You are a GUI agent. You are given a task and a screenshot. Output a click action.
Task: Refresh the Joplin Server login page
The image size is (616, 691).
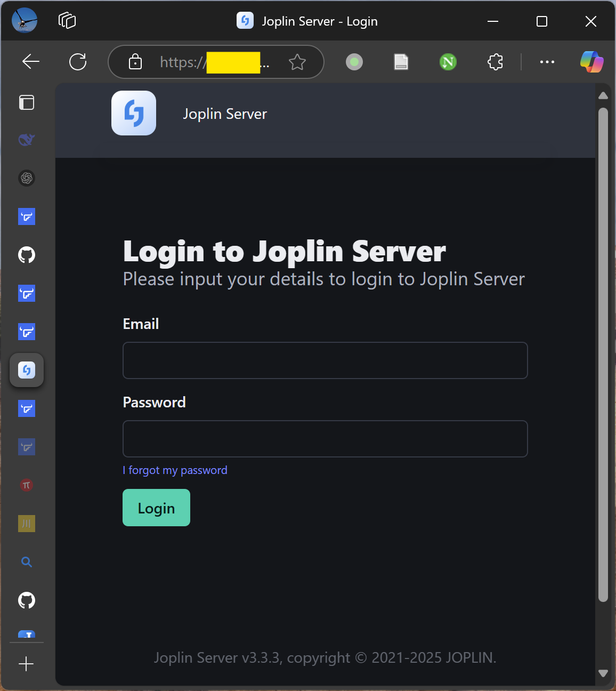coord(78,62)
